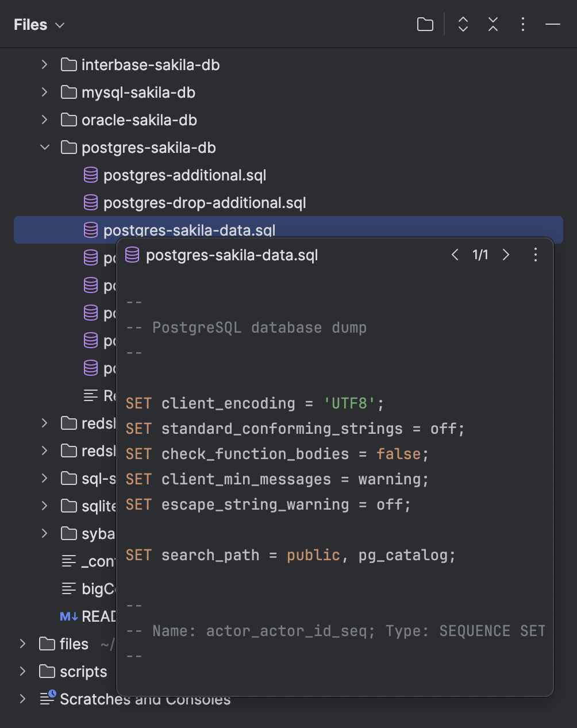Click the Markdown icon beside README
The image size is (577, 728).
68,616
